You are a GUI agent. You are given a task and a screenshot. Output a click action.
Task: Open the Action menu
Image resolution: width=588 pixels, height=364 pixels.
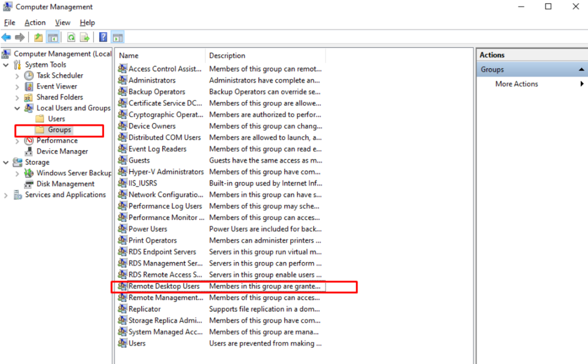click(35, 23)
